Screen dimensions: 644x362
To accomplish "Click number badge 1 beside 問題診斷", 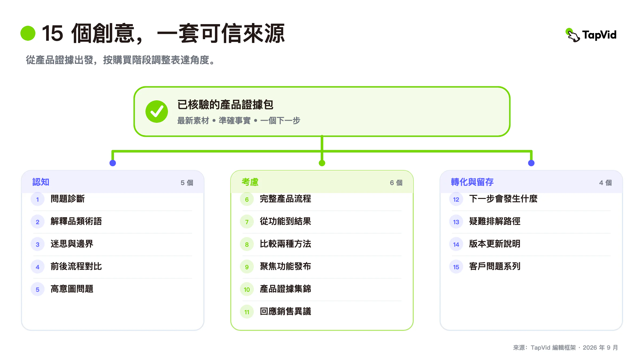I will click(x=38, y=199).
